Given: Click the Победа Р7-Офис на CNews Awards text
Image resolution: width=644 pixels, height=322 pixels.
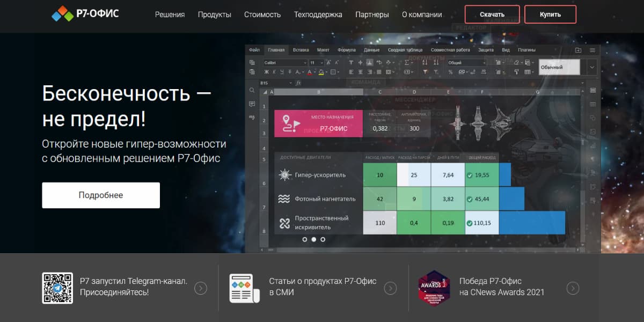Looking at the screenshot, I should (x=501, y=287).
